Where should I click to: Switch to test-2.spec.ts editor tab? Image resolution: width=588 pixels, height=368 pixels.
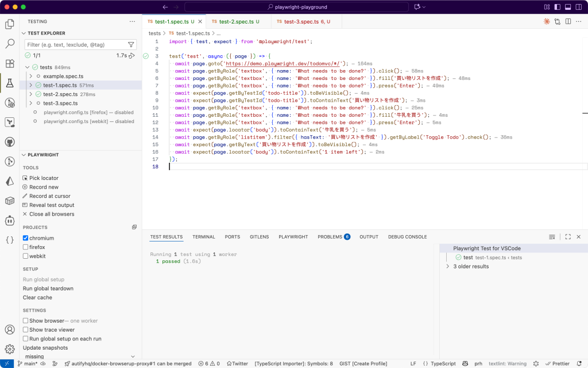point(239,22)
